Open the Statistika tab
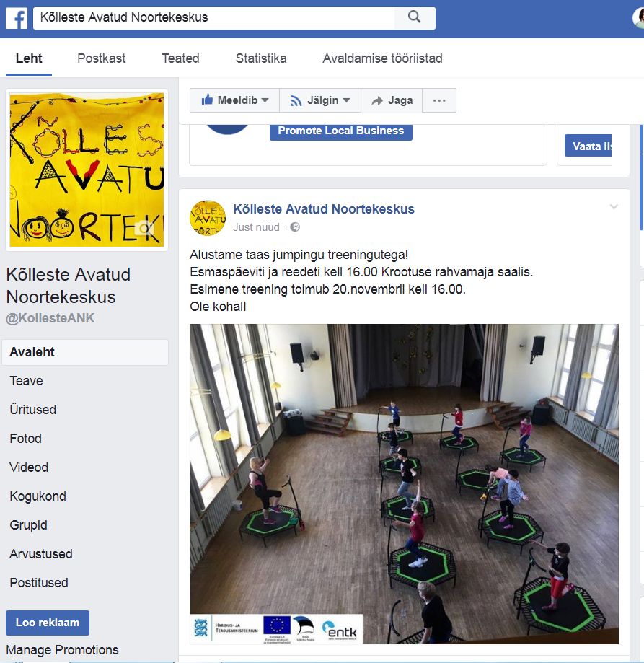The height and width of the screenshot is (663, 644). point(261,58)
